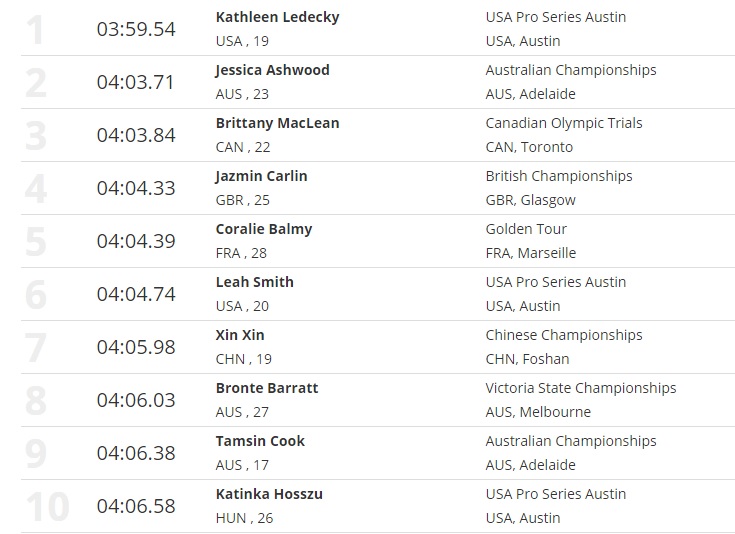Select Katinka Hosszu name
735x534 pixels.
click(x=269, y=494)
